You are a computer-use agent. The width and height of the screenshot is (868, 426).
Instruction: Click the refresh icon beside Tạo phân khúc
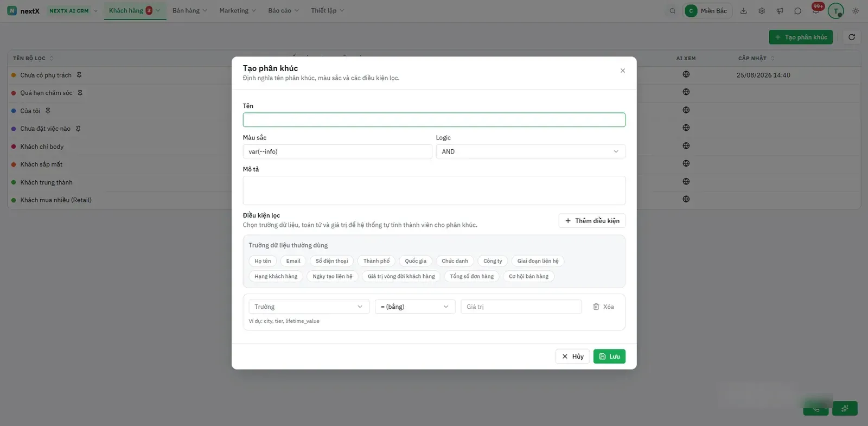click(852, 37)
